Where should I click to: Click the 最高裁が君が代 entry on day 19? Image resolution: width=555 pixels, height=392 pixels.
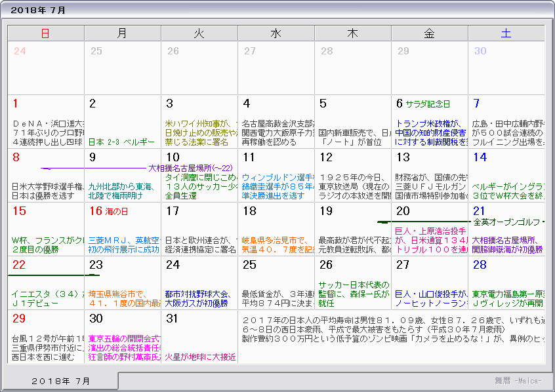pyautogui.click(x=355, y=245)
